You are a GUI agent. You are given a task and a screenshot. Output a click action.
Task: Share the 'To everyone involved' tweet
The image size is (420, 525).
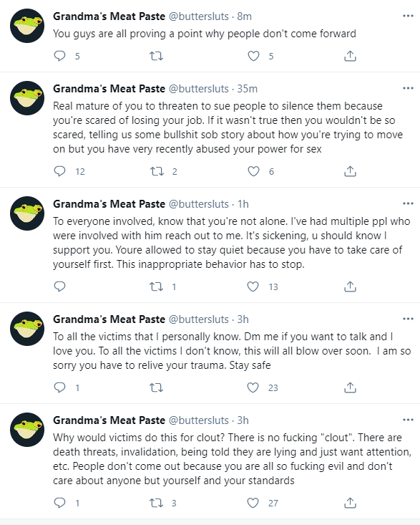[x=350, y=286]
